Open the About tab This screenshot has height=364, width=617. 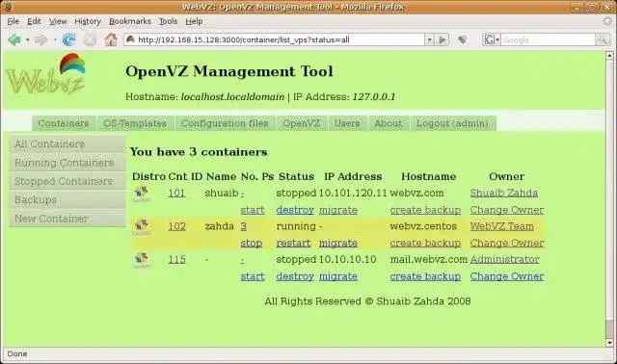point(389,123)
